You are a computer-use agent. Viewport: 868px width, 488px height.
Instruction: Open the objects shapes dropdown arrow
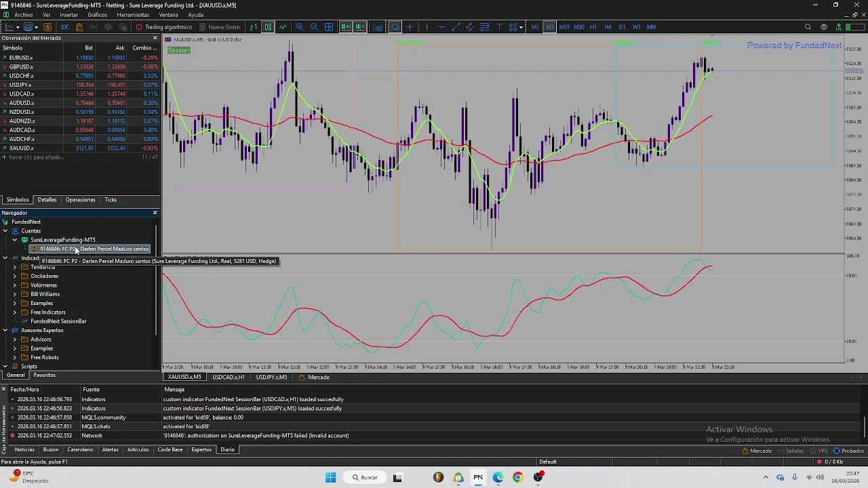(521, 27)
